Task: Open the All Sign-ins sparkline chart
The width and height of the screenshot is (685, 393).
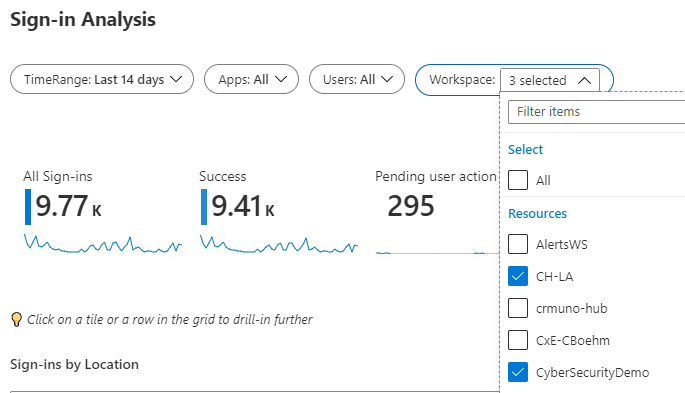Action: click(103, 244)
